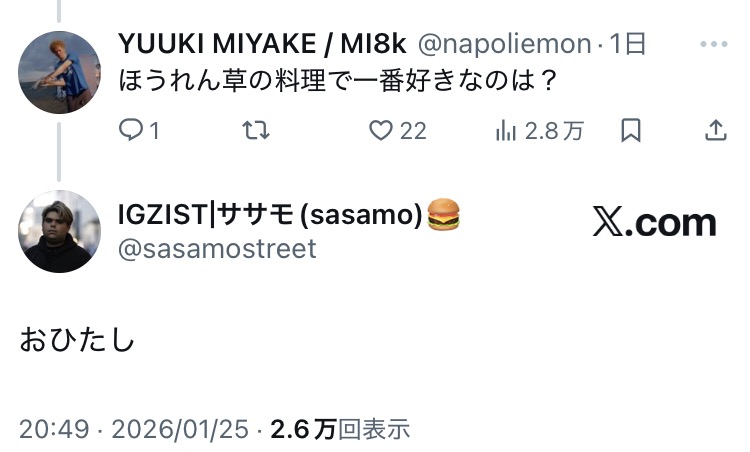Image resolution: width=750 pixels, height=452 pixels.
Task: Open the three-dot more options menu
Action: click(715, 45)
